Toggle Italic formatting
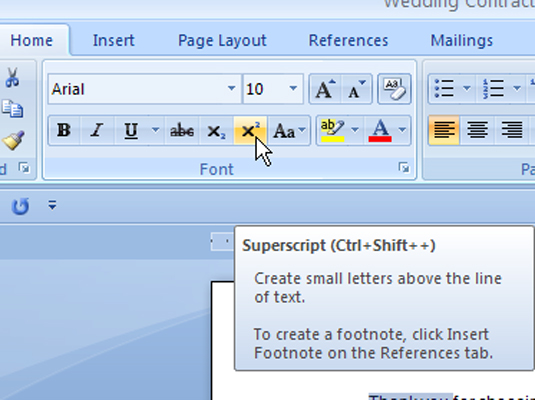This screenshot has width=535, height=400. (97, 131)
